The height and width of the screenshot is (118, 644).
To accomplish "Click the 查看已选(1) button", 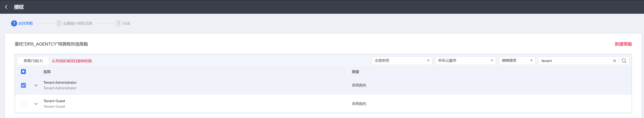I will coord(33,61).
